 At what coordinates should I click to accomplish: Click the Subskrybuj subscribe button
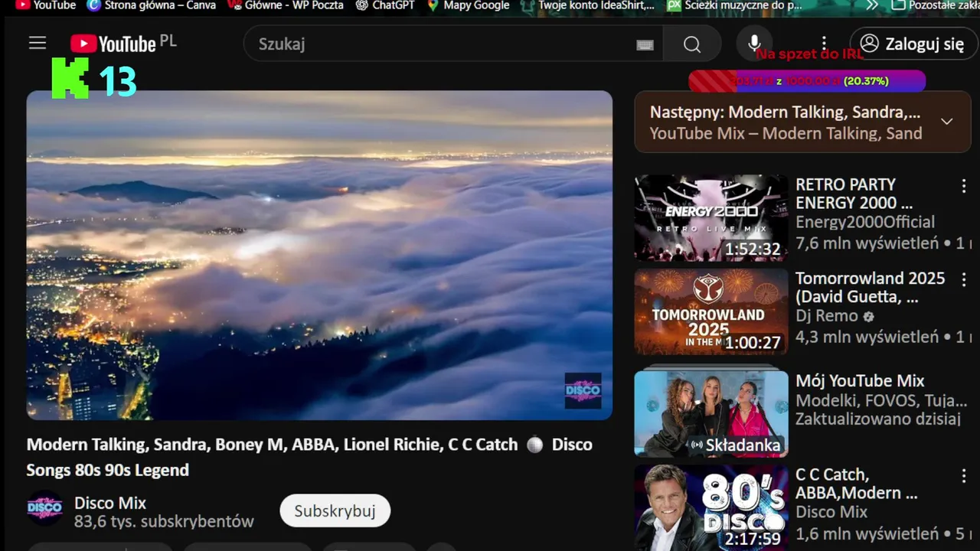[335, 511]
